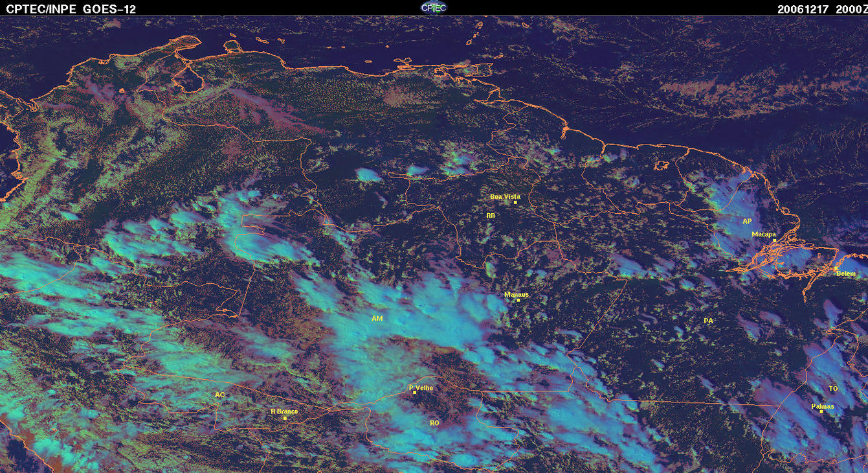Viewport: 868px width, 473px height.
Task: Select the AC state label
Action: click(219, 395)
